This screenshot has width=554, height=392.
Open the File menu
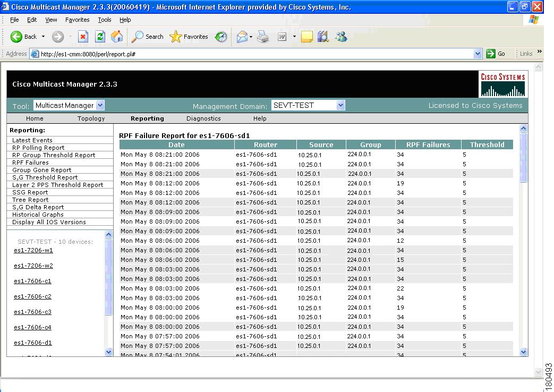pyautogui.click(x=14, y=20)
